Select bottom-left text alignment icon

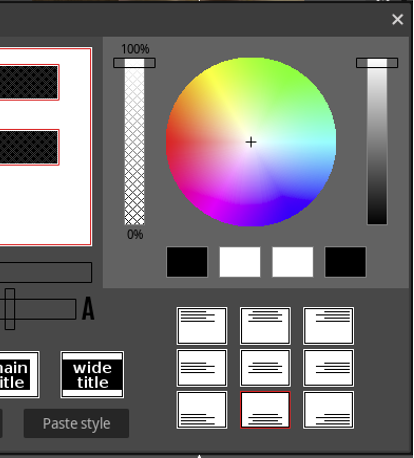tap(202, 410)
